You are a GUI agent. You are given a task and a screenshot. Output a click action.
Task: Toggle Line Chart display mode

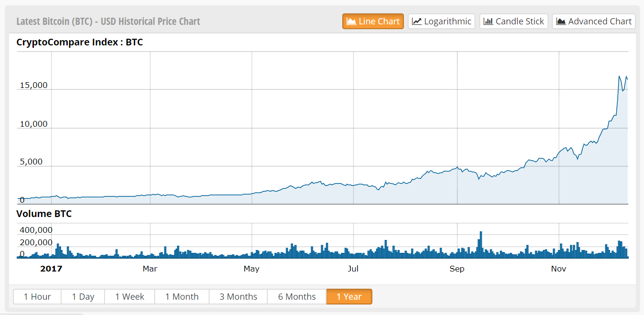(373, 21)
